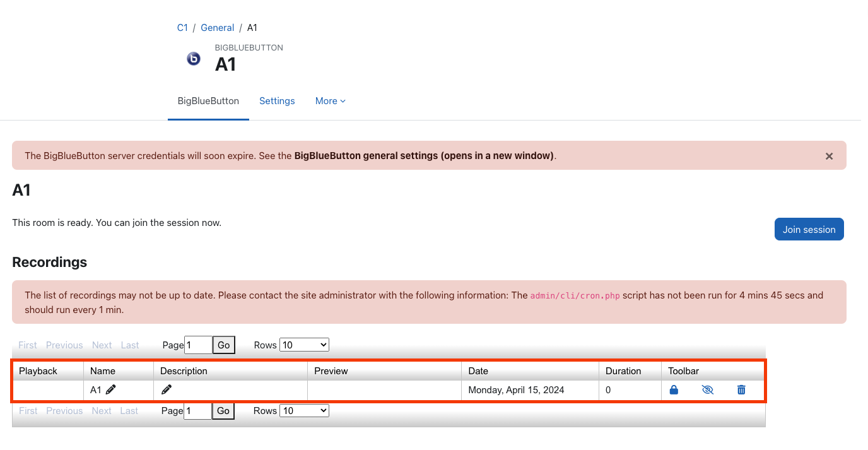Click the admin/cli/cron.php code text
Viewport: 868px width, 450px height.
pyautogui.click(x=575, y=295)
